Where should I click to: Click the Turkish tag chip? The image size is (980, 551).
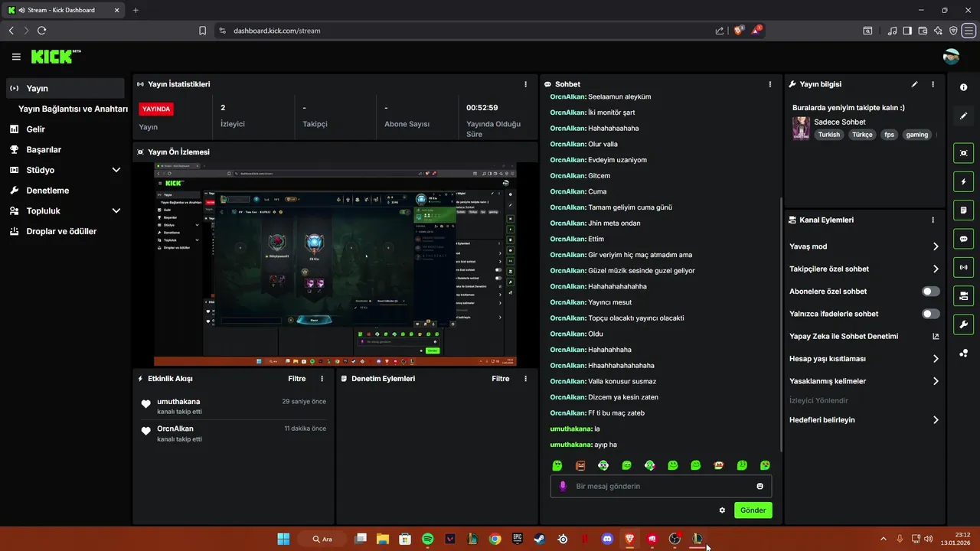point(828,135)
